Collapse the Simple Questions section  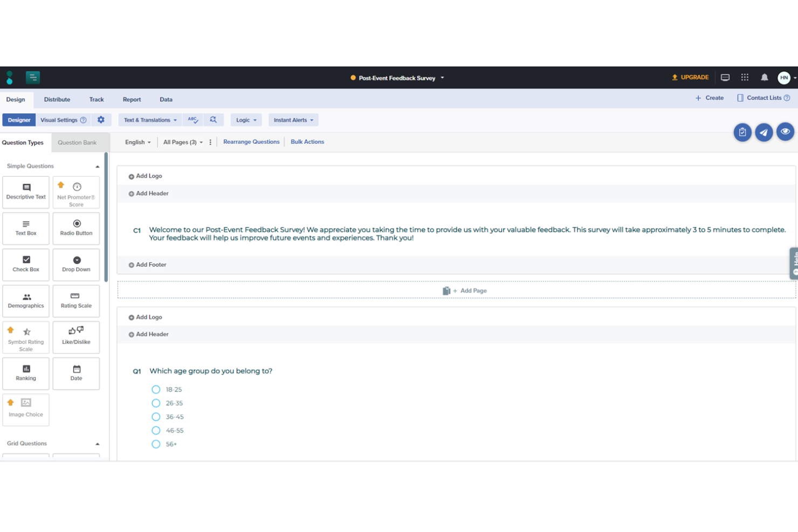pos(98,166)
